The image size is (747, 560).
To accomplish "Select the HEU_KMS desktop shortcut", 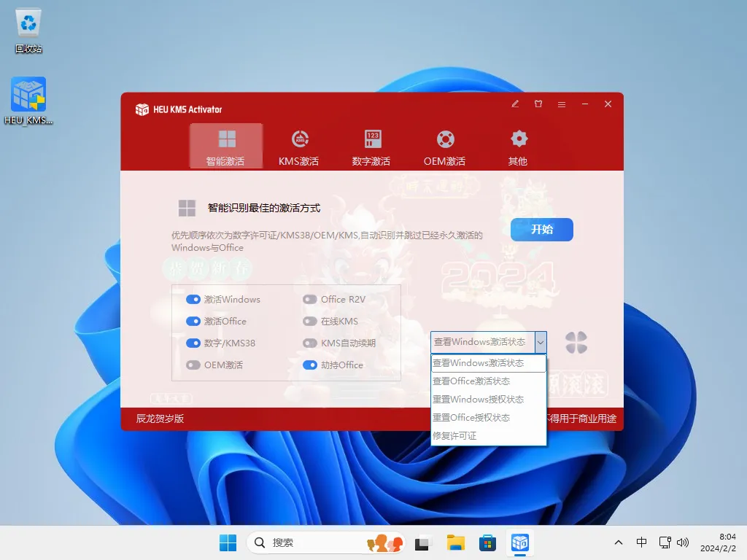I will [28, 101].
